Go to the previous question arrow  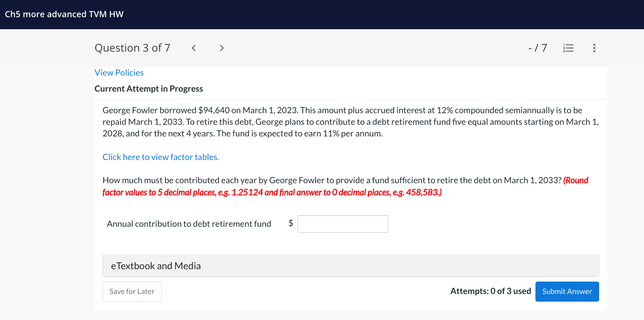(194, 48)
